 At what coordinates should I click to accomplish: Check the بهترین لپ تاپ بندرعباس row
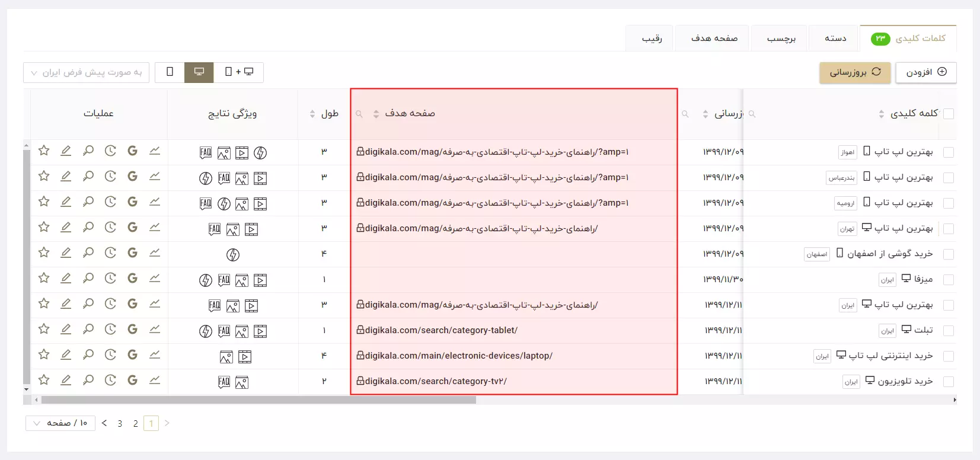click(949, 178)
